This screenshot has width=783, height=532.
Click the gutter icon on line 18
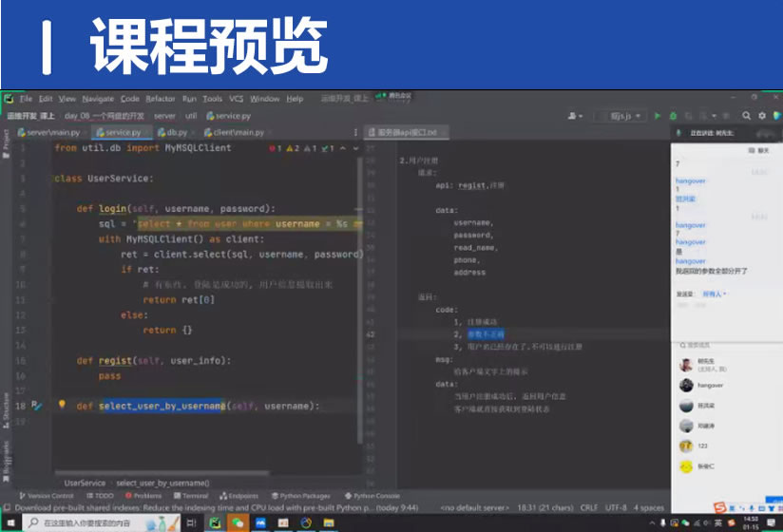tap(36, 406)
